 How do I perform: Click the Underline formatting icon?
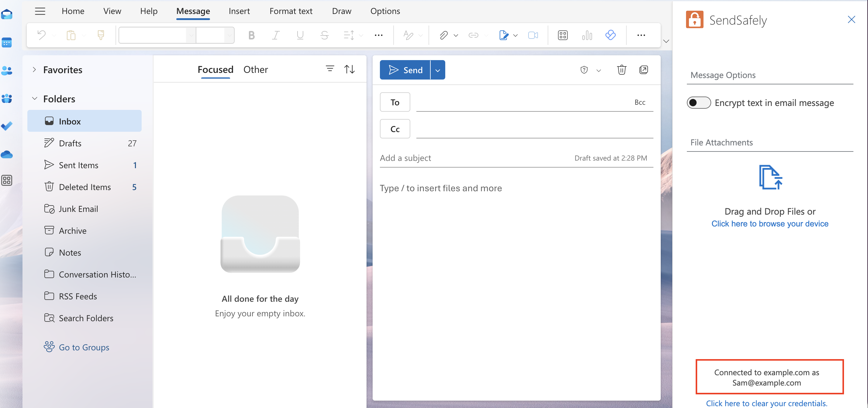[x=299, y=35]
